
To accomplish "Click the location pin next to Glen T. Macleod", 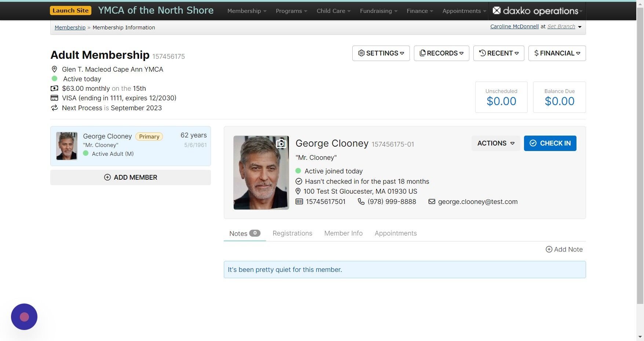I will click(x=54, y=69).
